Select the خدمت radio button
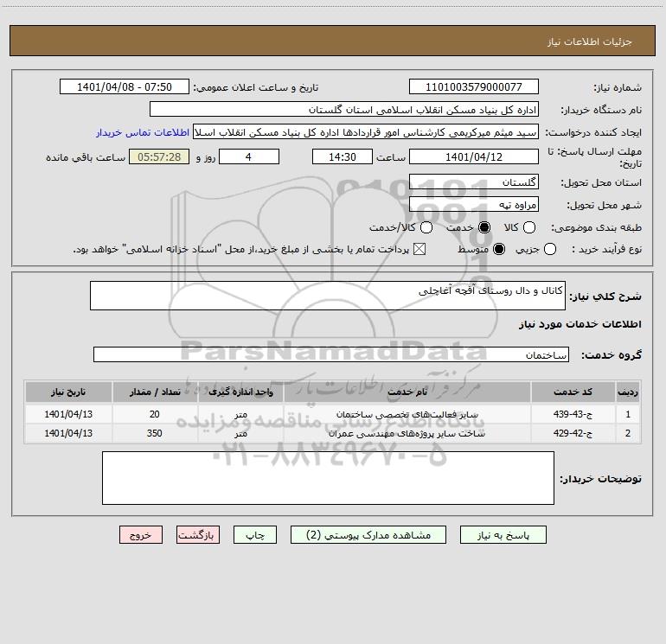 point(483,227)
